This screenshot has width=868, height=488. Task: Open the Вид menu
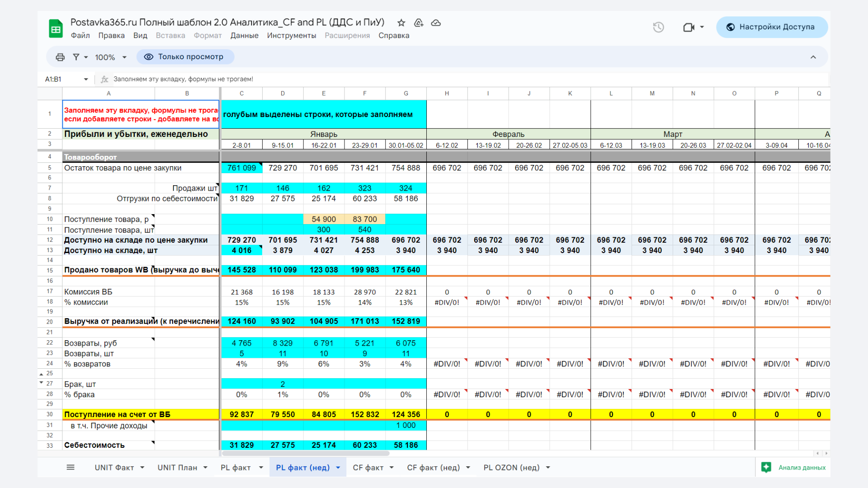(x=140, y=35)
